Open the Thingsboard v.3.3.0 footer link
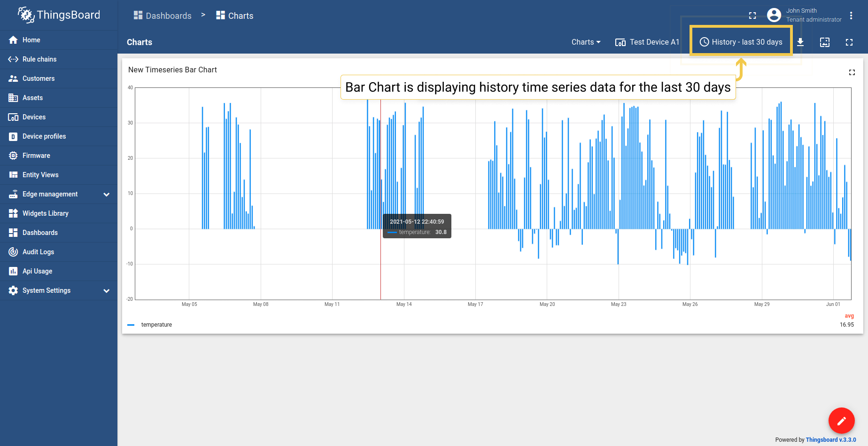Viewport: 868px width, 446px height. pyautogui.click(x=830, y=440)
